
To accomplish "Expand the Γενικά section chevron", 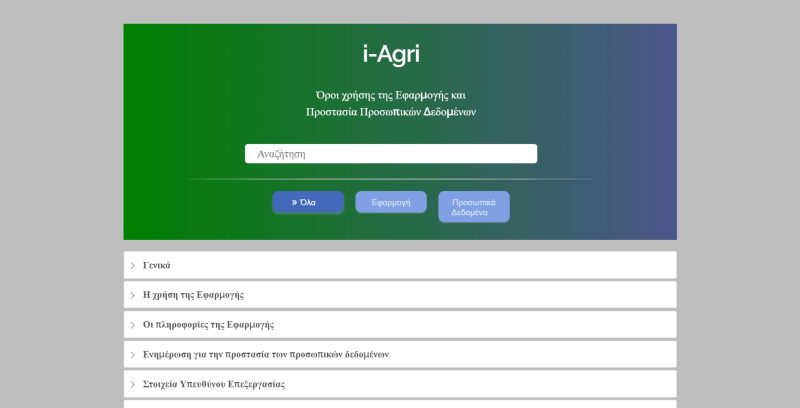I will point(132,265).
